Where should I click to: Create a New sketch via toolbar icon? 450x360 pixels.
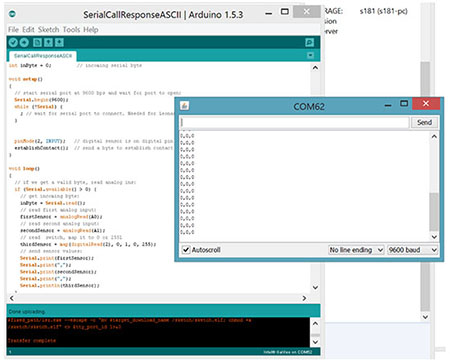pyautogui.click(x=38, y=42)
